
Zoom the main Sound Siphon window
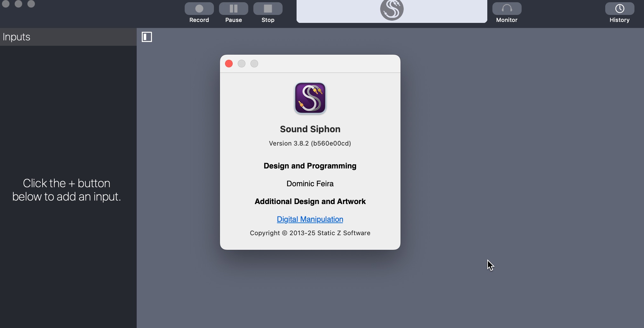point(31,3)
